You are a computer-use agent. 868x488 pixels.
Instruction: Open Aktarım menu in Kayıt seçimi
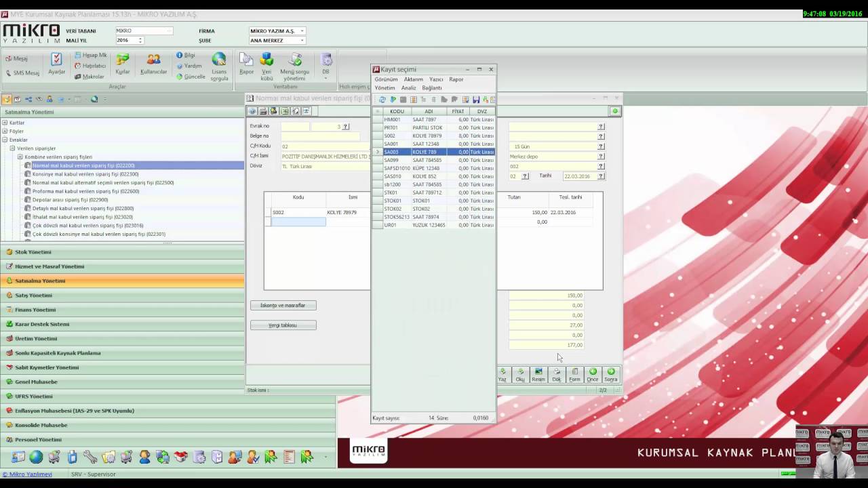point(414,79)
